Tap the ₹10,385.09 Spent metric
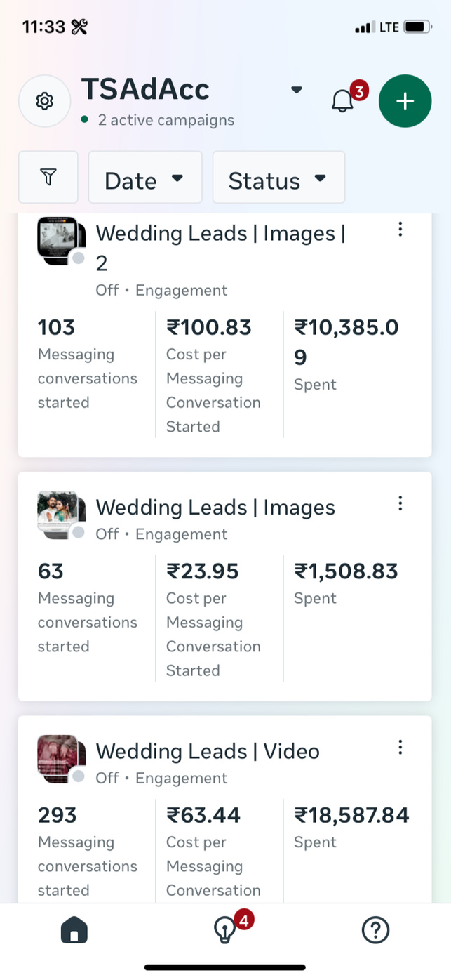Viewport: 451px width, 980px height. pos(346,342)
